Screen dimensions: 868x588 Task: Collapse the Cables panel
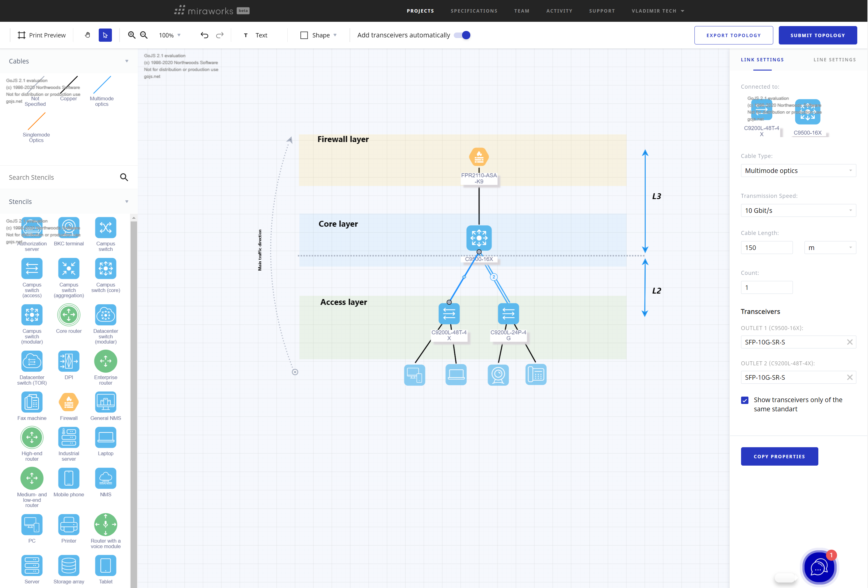(x=127, y=61)
